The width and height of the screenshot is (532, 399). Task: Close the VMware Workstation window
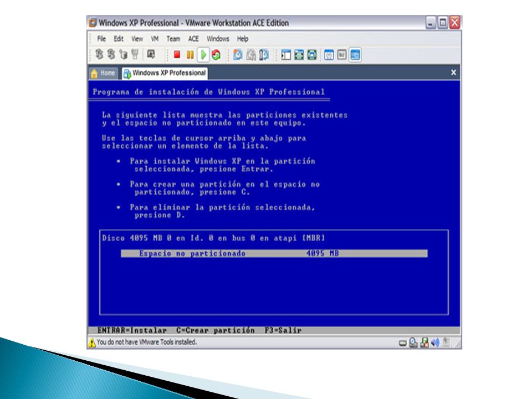point(454,23)
